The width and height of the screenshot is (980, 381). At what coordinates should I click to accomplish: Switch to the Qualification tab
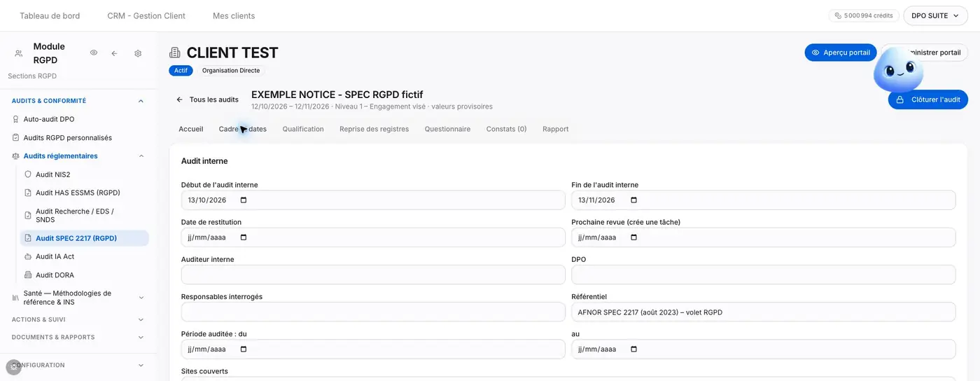click(303, 129)
